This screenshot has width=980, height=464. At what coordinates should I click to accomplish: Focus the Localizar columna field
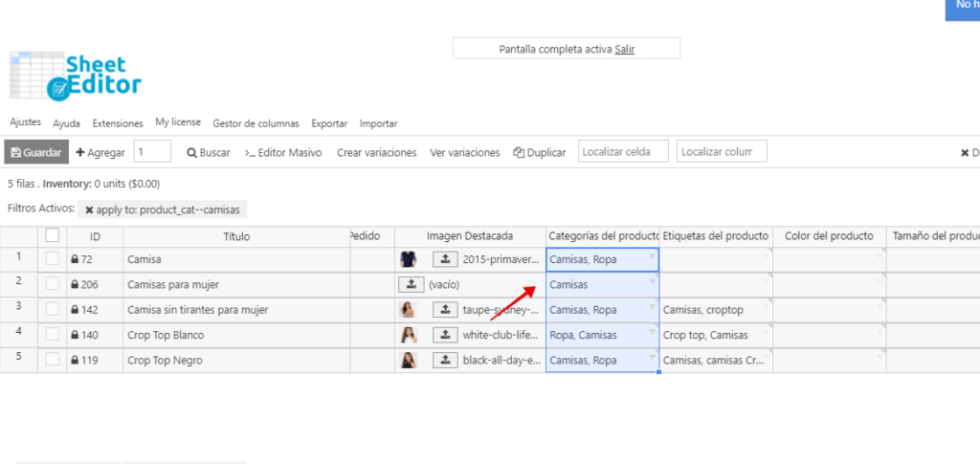[x=722, y=152]
